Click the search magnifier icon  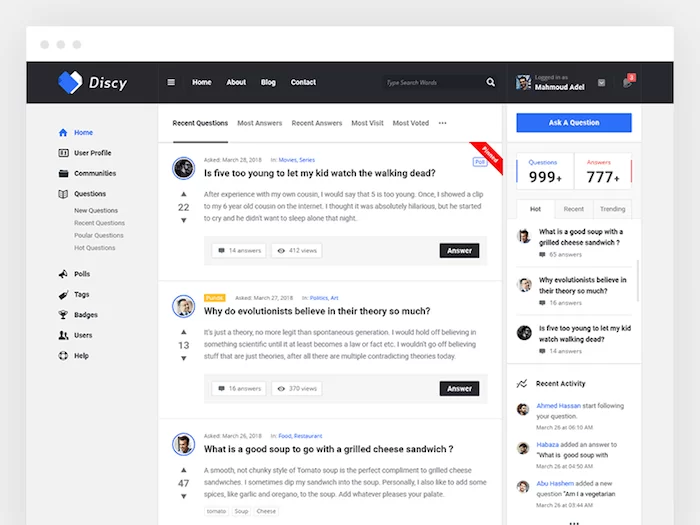[x=490, y=82]
